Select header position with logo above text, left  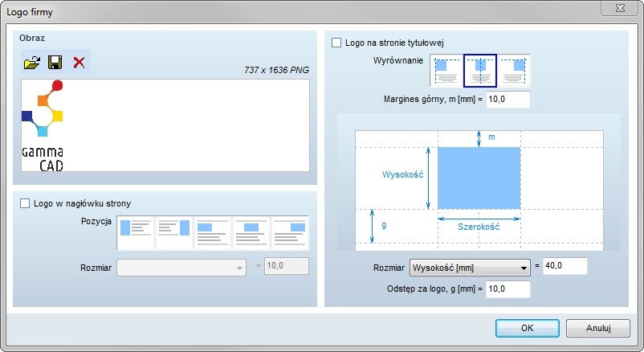click(213, 231)
